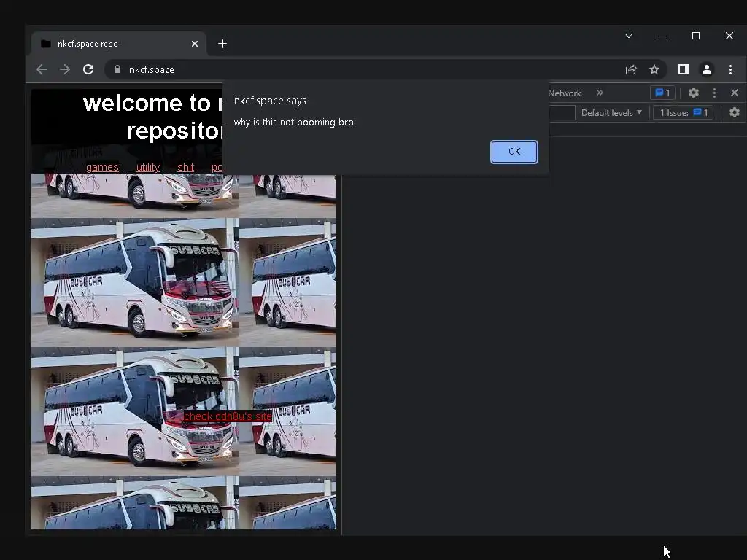
Task: Switch to the DevTools Network tab
Action: click(565, 93)
